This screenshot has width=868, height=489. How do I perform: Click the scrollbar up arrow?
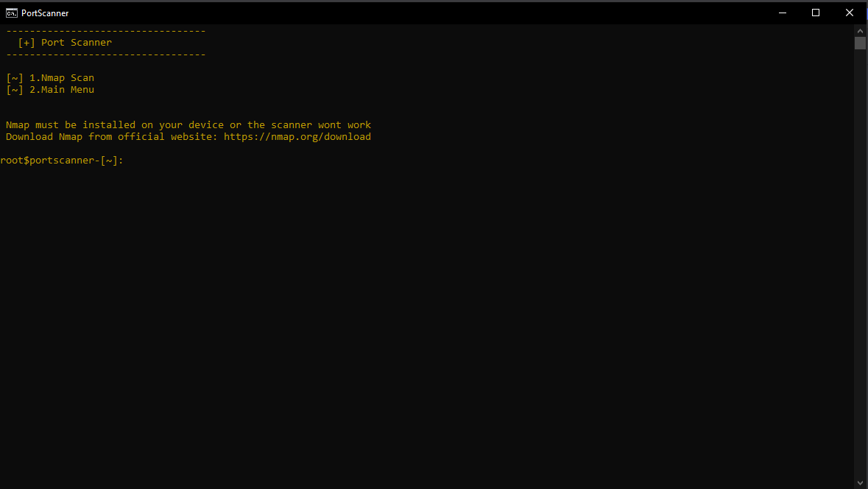[860, 31]
